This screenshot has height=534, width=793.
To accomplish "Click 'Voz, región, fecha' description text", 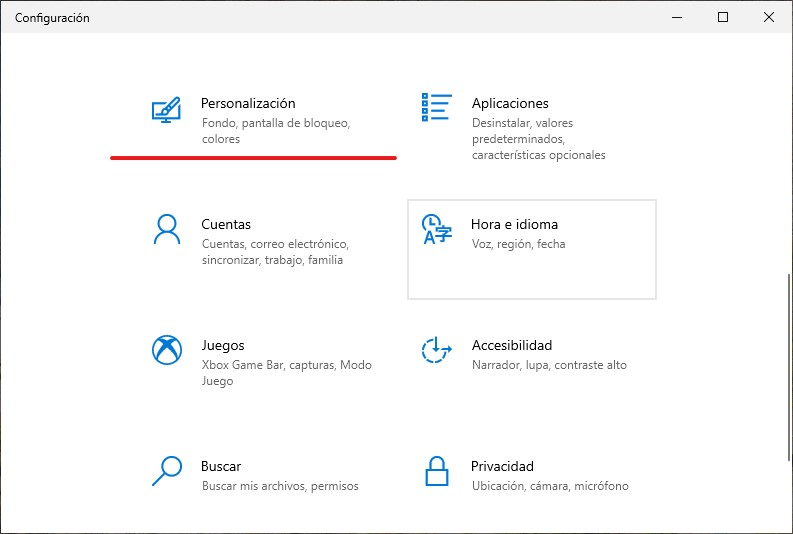I will click(x=518, y=244).
